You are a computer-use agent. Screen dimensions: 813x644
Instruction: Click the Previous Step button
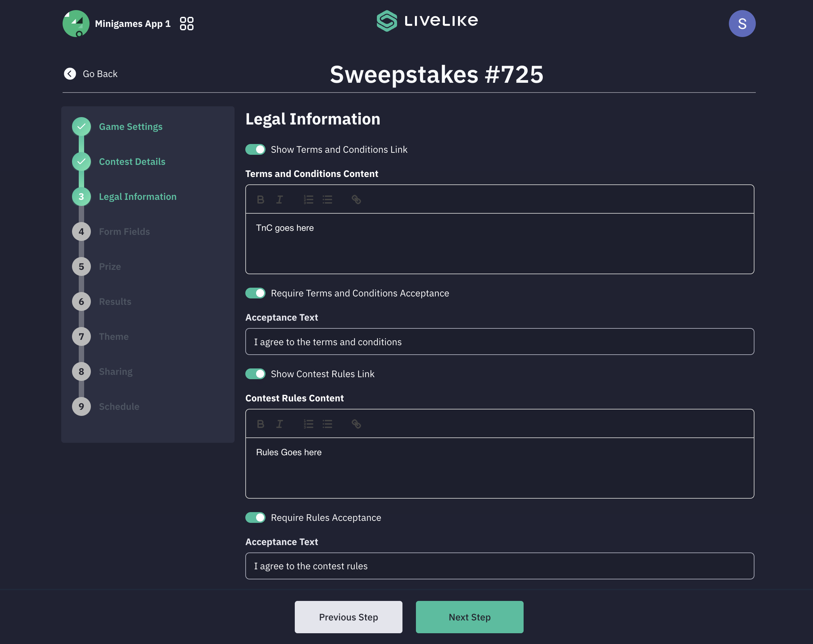pyautogui.click(x=348, y=617)
